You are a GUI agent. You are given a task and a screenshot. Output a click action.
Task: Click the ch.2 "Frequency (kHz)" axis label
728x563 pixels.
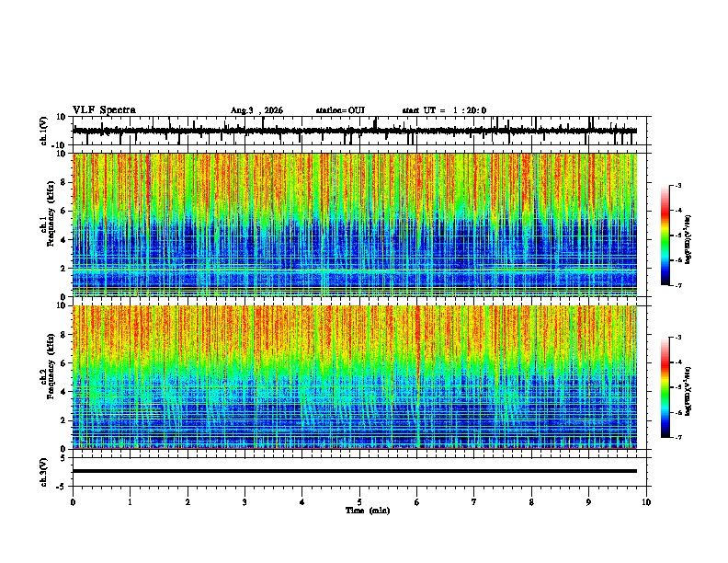point(51,366)
